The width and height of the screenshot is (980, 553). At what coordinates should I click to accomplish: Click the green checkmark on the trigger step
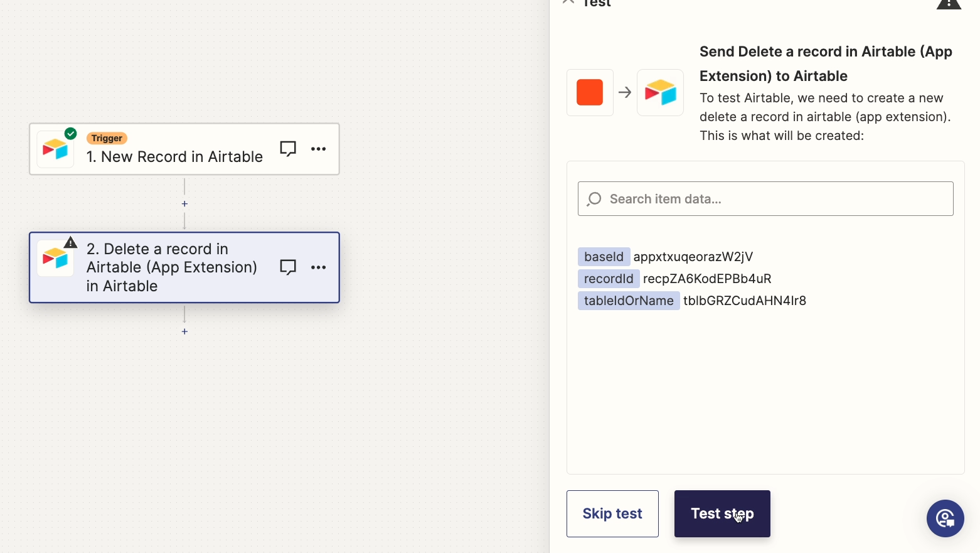[71, 134]
